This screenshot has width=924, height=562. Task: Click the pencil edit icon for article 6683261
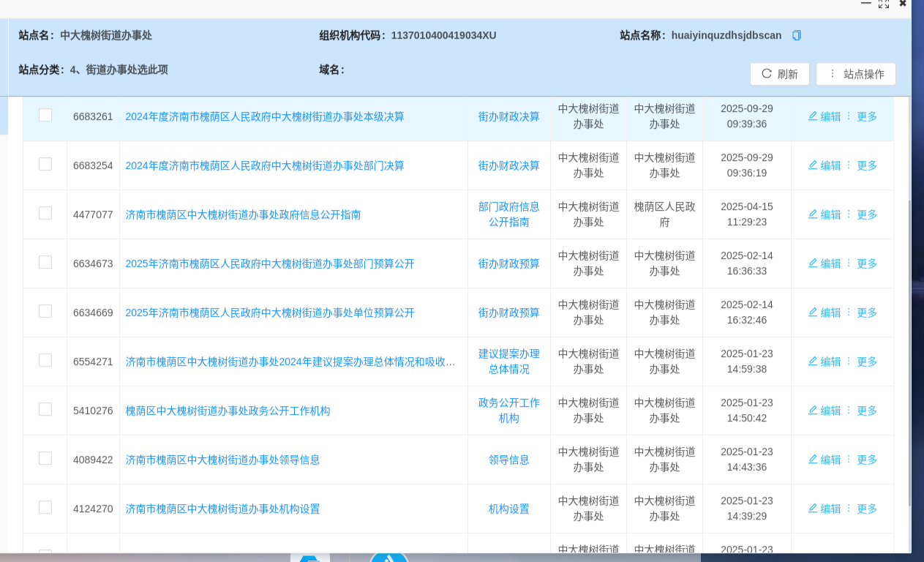tap(811, 116)
